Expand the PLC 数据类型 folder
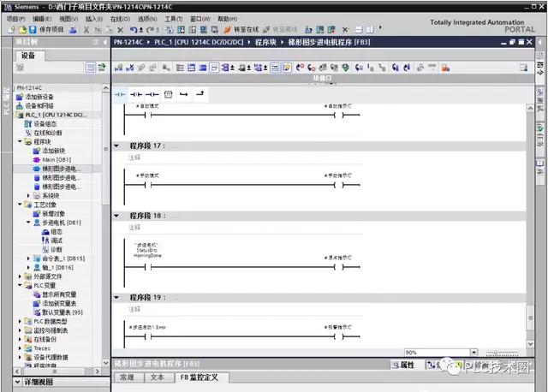This screenshot has height=392, width=548. (x=20, y=321)
